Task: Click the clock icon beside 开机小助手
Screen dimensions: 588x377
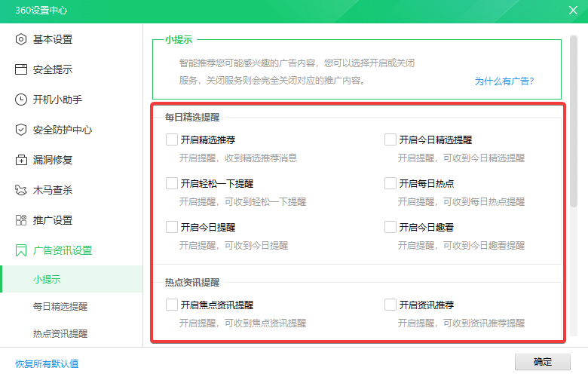Action: 21,100
